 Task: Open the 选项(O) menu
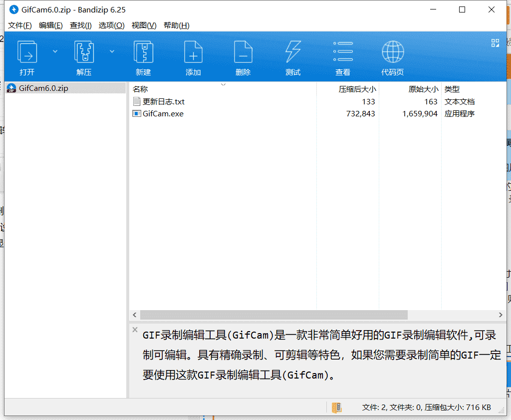pyautogui.click(x=111, y=25)
